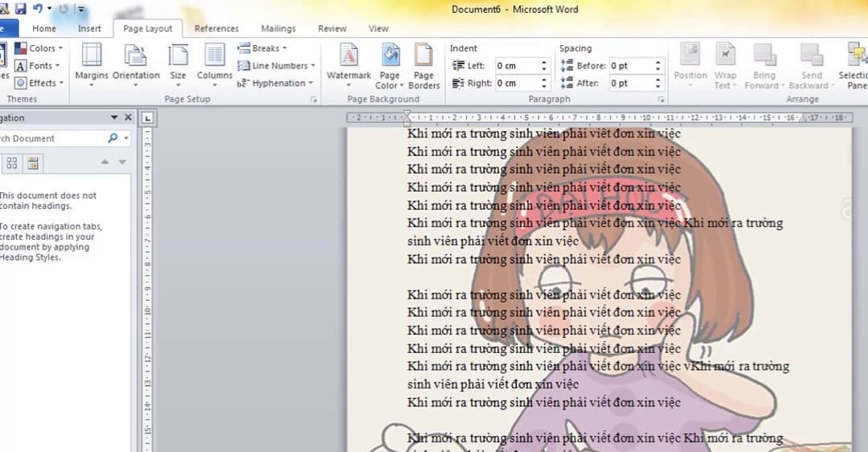The width and height of the screenshot is (868, 452).
Task: Open theme Colors dropdown
Action: click(39, 48)
